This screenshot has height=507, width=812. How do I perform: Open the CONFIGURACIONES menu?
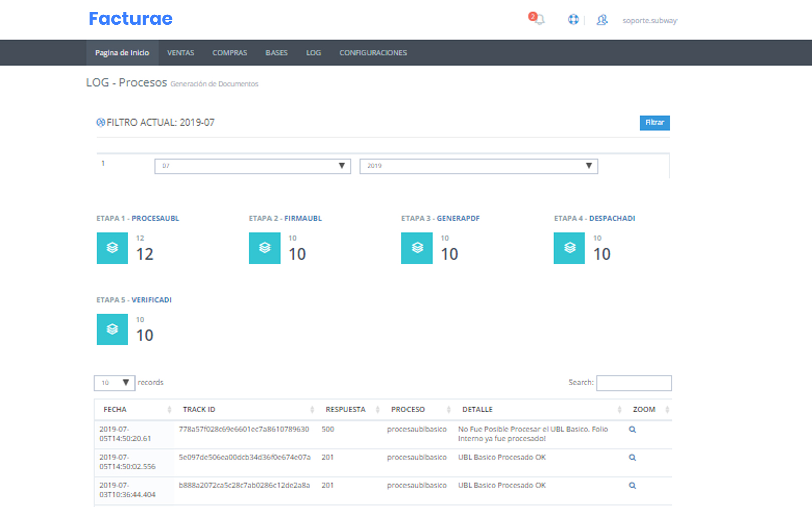(373, 53)
